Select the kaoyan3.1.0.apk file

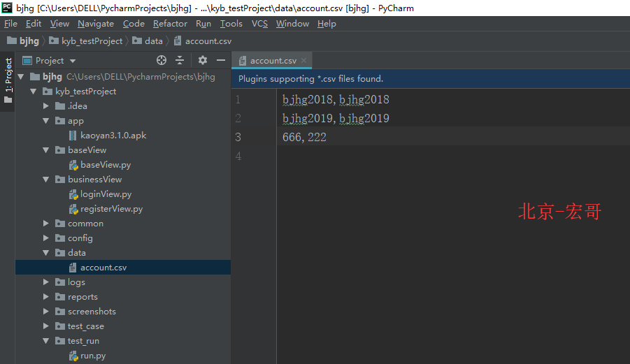(x=113, y=136)
